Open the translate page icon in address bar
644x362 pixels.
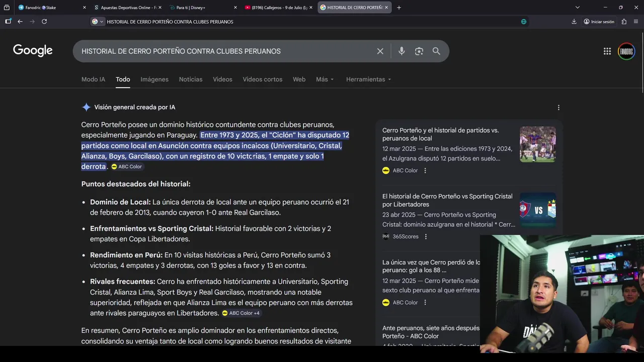524,22
